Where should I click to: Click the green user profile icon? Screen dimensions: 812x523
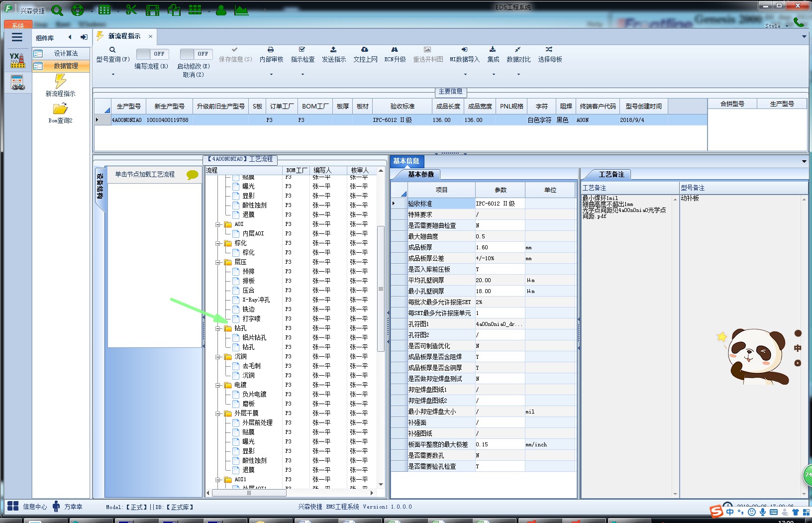click(221, 10)
